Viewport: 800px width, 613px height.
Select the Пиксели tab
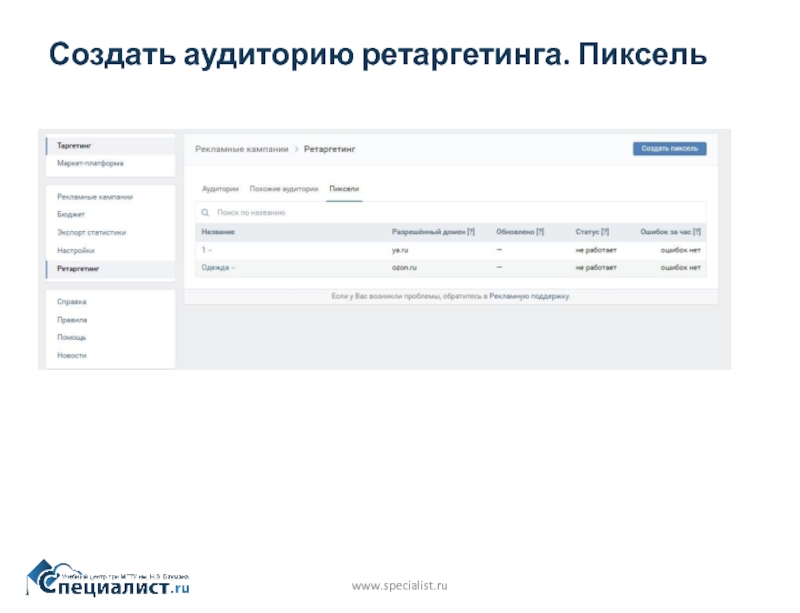344,188
